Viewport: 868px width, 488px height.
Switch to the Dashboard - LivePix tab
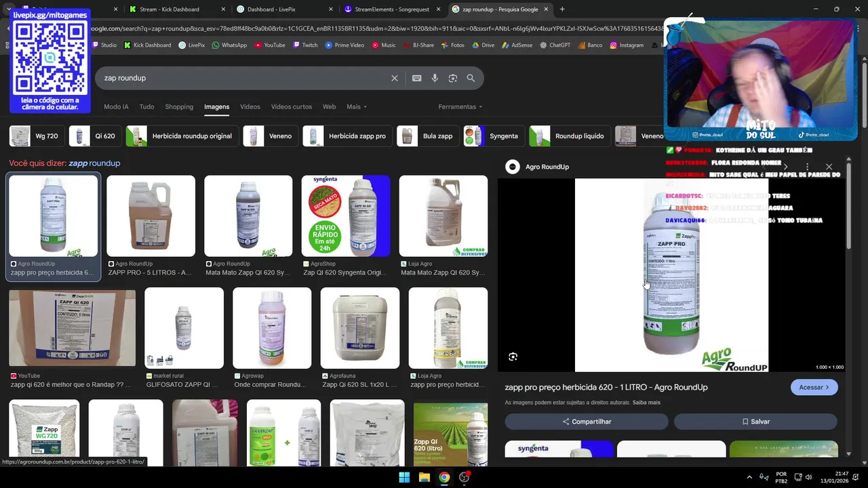click(x=271, y=9)
